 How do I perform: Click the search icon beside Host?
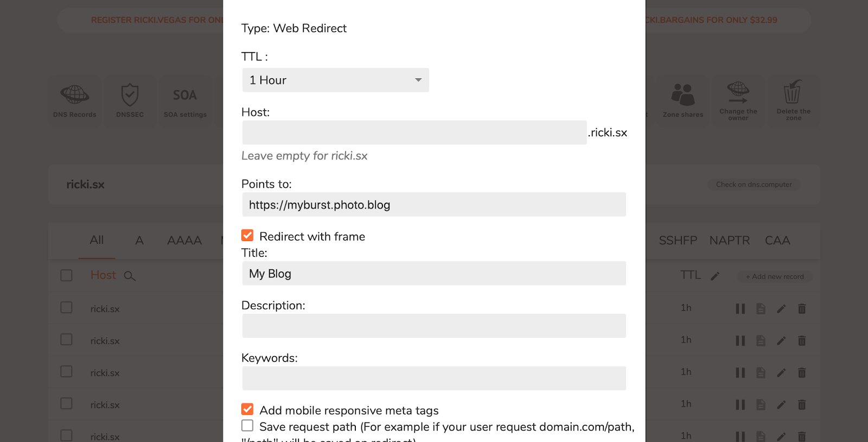coord(129,276)
